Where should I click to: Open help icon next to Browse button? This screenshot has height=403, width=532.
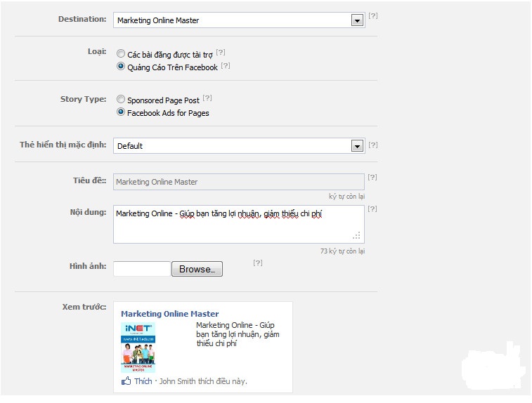[258, 263]
